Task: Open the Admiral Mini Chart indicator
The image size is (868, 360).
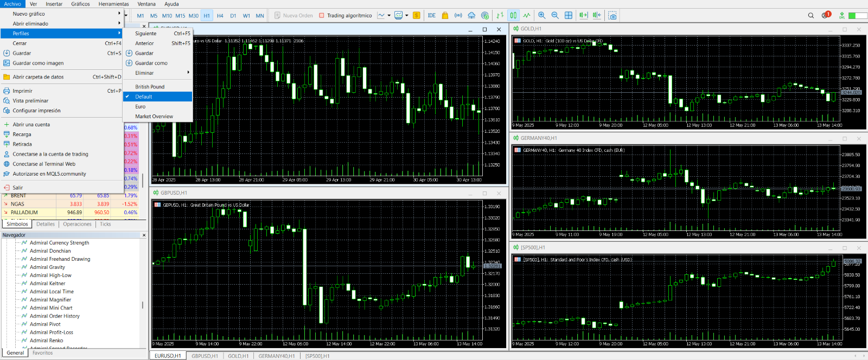Action: tap(51, 308)
